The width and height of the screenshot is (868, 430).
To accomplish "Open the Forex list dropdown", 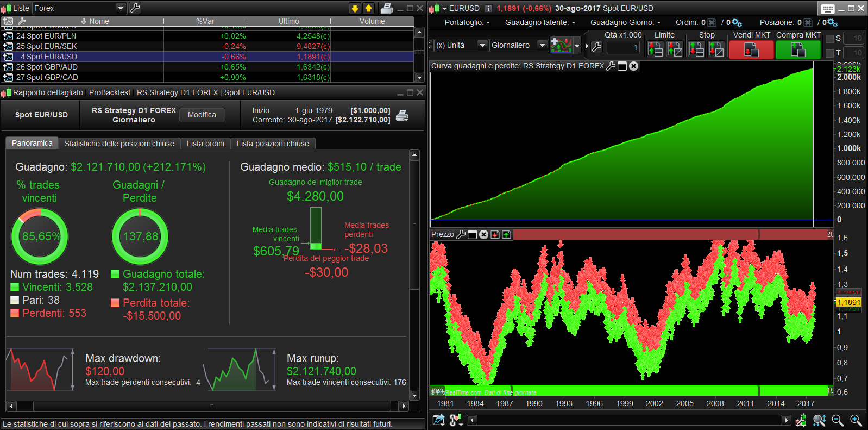I will point(121,8).
